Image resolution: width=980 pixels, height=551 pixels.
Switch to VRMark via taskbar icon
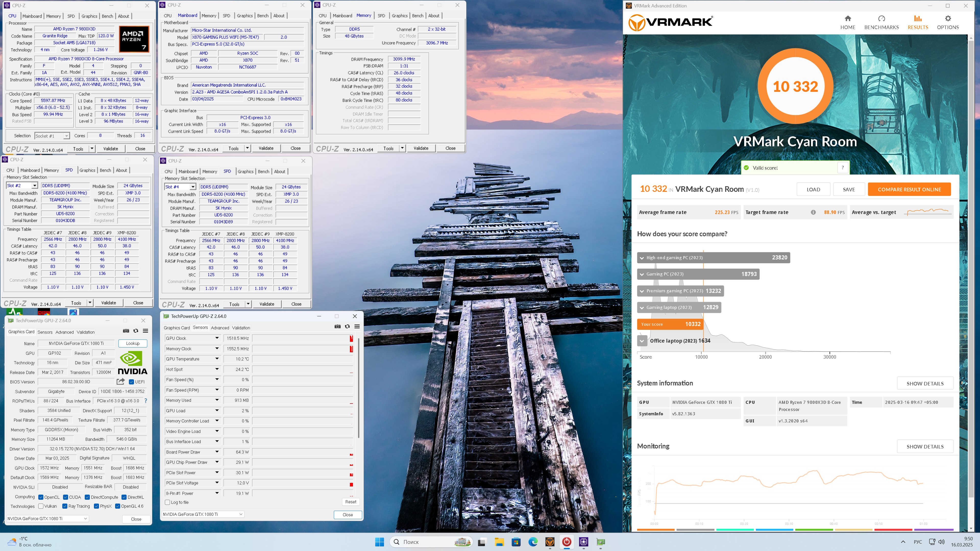(550, 542)
